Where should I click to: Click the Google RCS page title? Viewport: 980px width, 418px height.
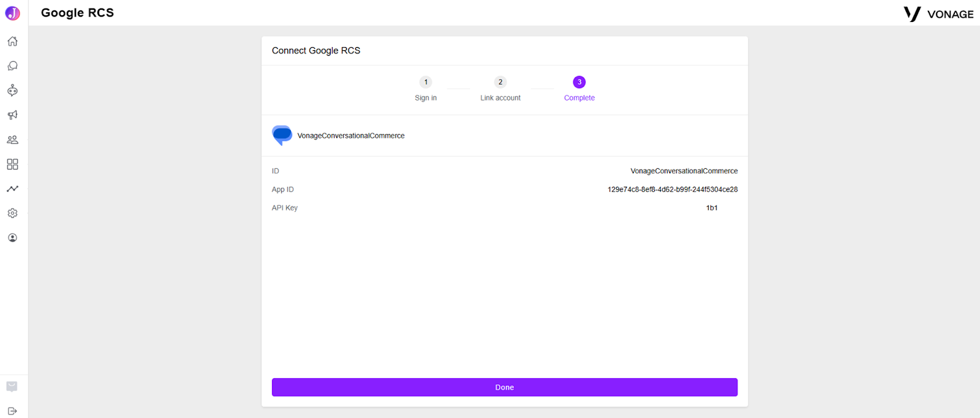[x=77, y=13]
